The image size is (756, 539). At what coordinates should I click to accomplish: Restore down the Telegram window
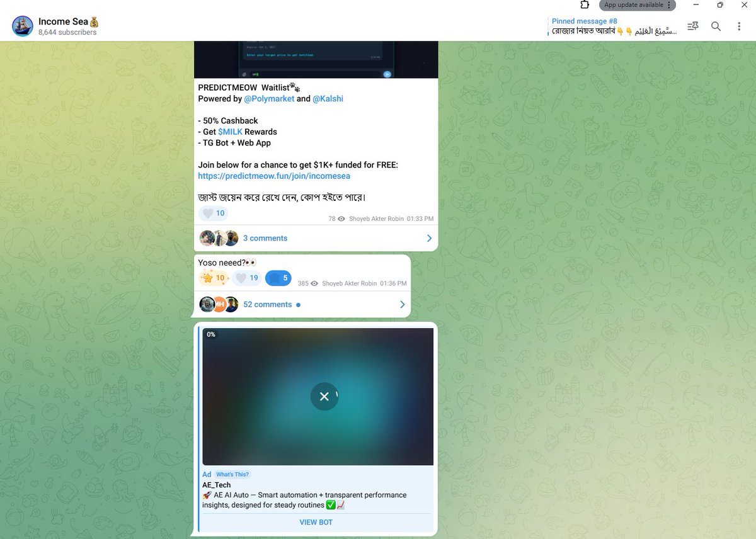pos(720,5)
